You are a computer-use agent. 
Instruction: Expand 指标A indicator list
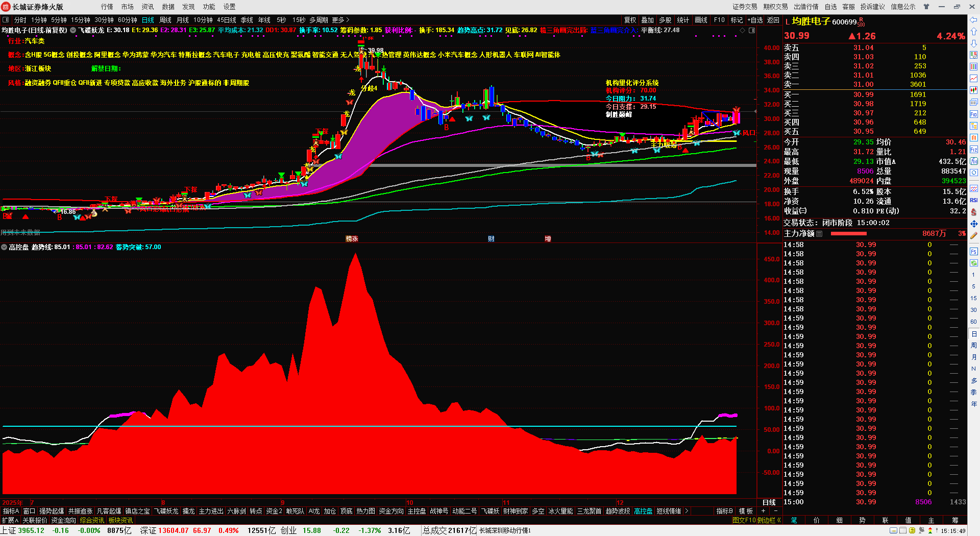10,511
